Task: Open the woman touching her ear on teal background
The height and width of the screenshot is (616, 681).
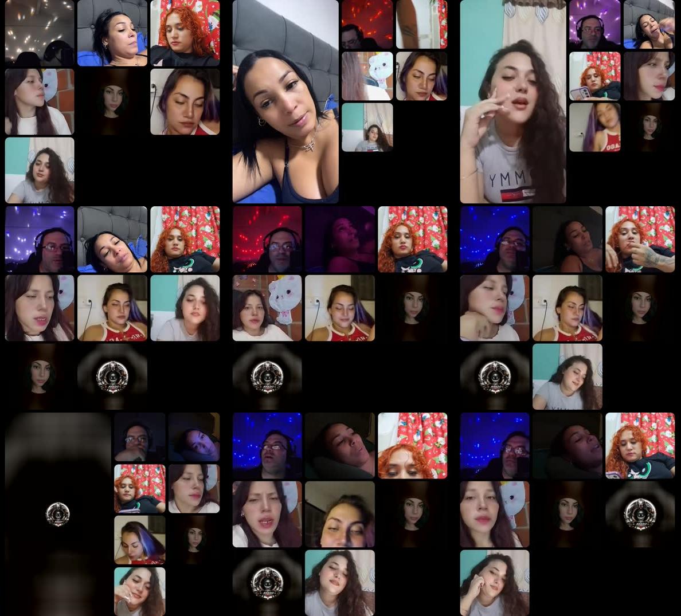Action: [494, 583]
